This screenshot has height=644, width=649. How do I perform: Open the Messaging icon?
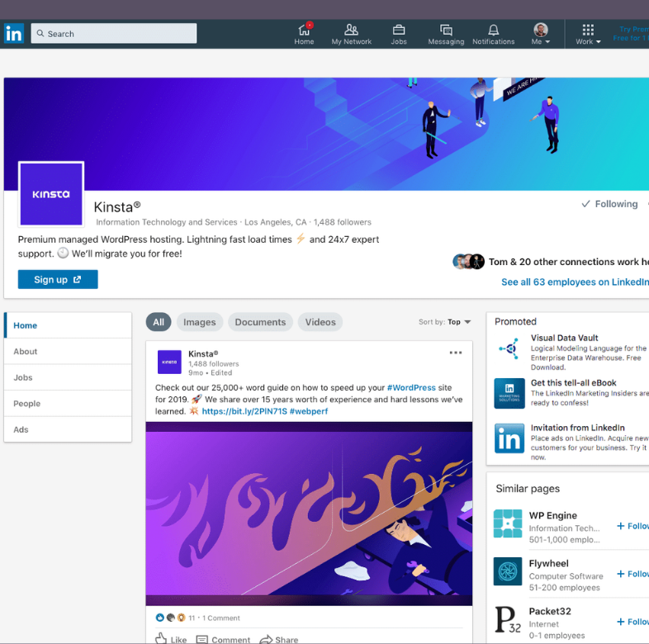click(x=446, y=34)
